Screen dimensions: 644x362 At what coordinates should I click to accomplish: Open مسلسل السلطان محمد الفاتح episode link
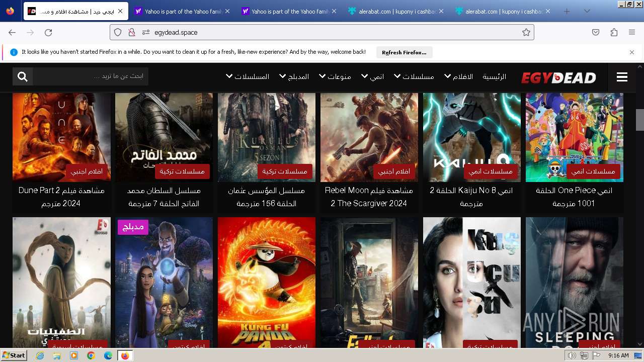pyautogui.click(x=164, y=197)
